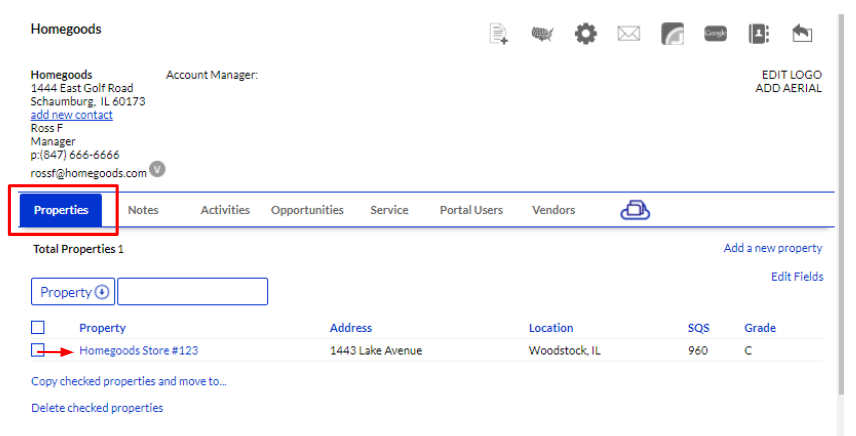Open the Activities tab
This screenshot has height=436, width=856.
[225, 210]
